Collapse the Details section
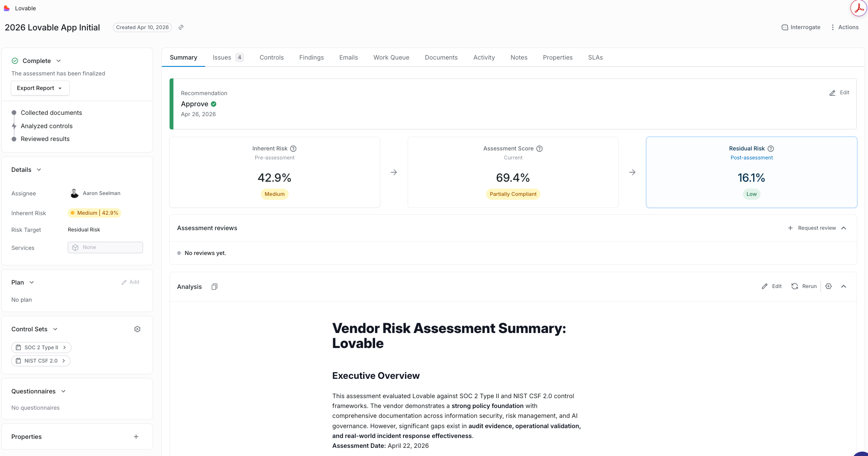The image size is (868, 456). click(x=39, y=170)
